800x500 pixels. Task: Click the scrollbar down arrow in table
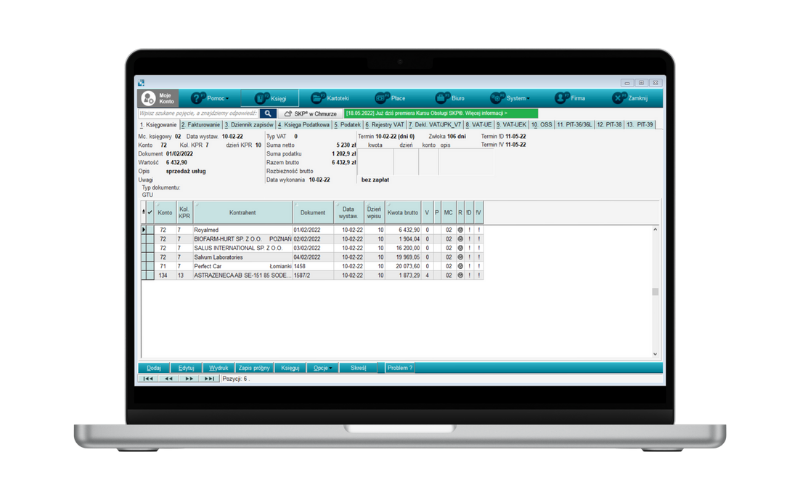pos(655,354)
